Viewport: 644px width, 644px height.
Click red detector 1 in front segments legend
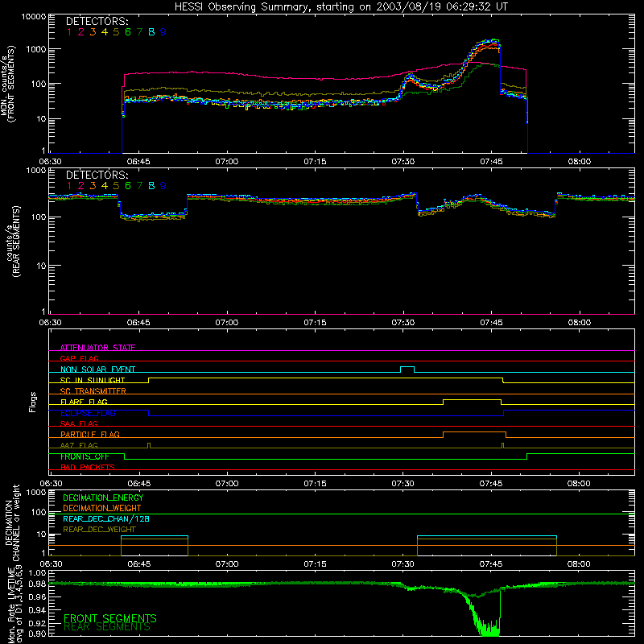pyautogui.click(x=69, y=32)
